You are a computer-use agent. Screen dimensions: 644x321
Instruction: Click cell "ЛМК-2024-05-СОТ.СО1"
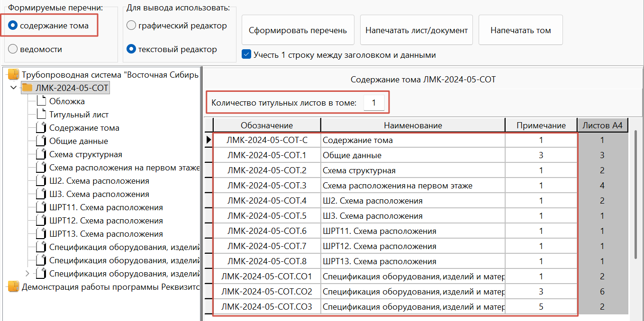pos(267,276)
